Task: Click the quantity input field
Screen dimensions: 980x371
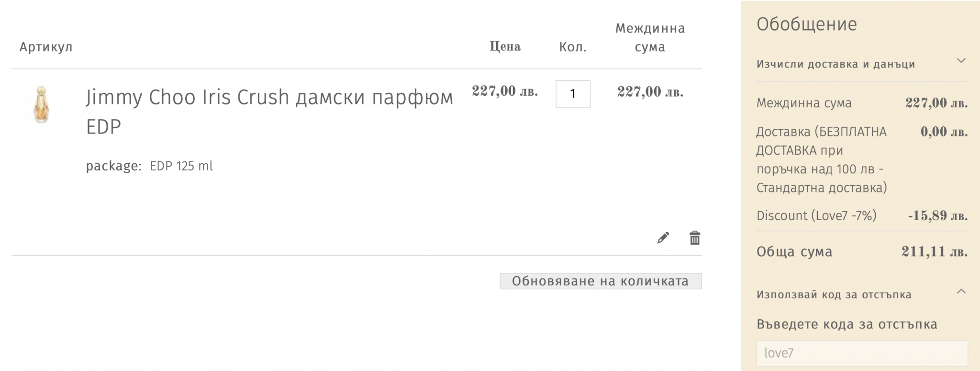Action: (573, 94)
